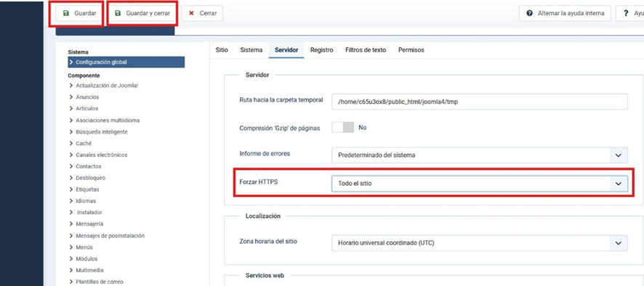Image resolution: width=644 pixels, height=286 pixels.
Task: Toggle the Compresión Gzip de páginas switch
Action: (x=343, y=128)
